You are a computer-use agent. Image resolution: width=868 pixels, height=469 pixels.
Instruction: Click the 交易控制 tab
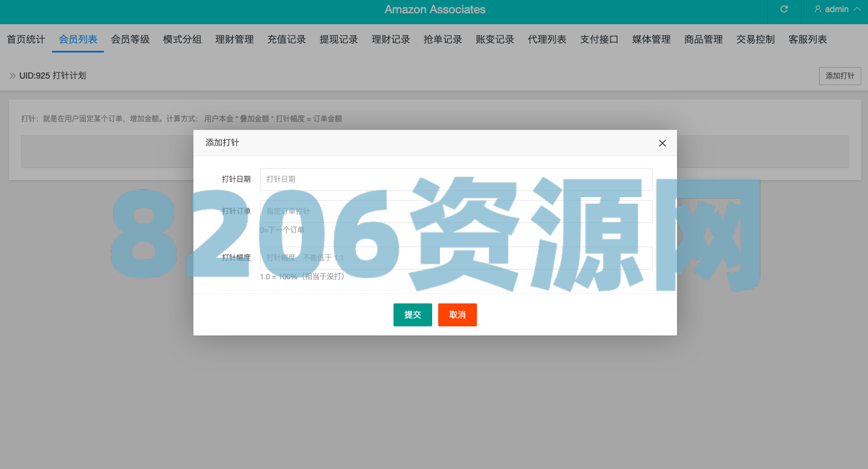pyautogui.click(x=756, y=40)
